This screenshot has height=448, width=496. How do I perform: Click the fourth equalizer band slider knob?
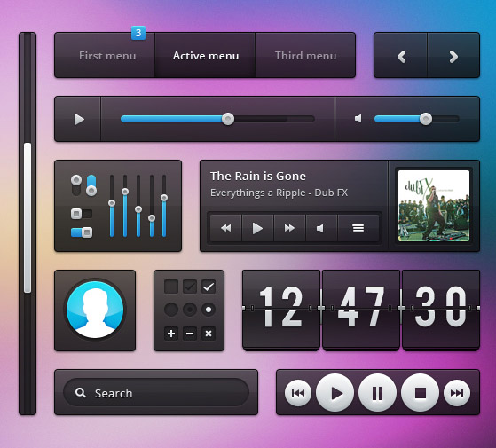click(x=152, y=218)
